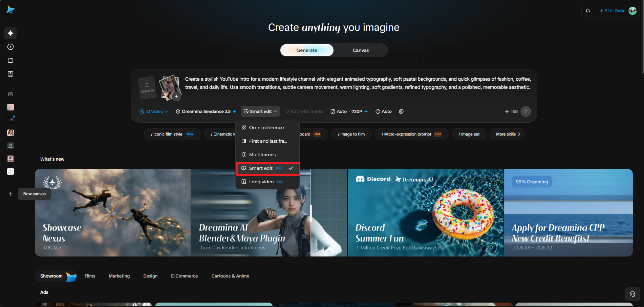Click the pencil edit icon in sidebar
The height and width of the screenshot is (307, 644).
pos(10,94)
